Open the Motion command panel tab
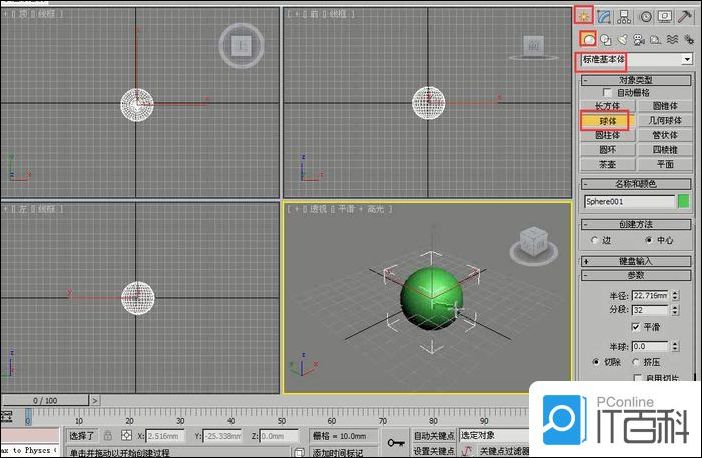 coord(645,17)
